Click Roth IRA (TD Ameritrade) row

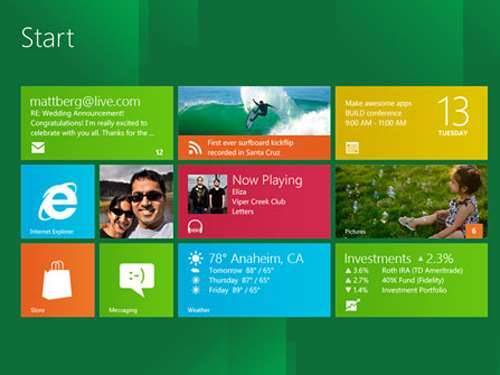(x=404, y=270)
